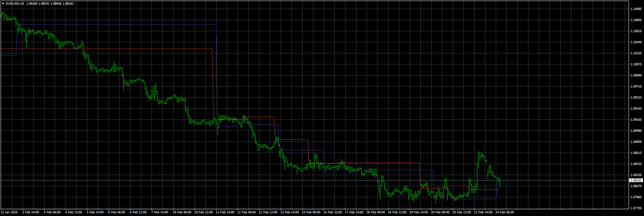Click the 18 Feb 22:00 time label
Screen dimensions: 644x216
pos(397,212)
